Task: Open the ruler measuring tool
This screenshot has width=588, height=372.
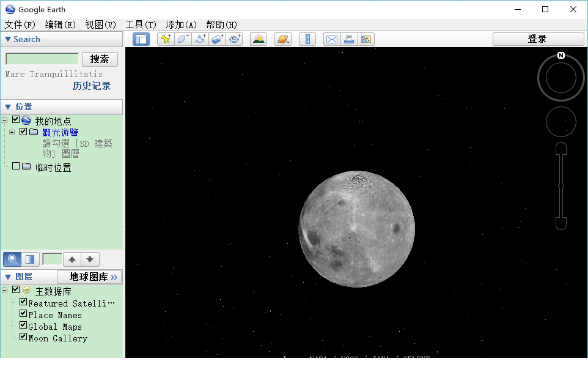Action: coord(307,39)
